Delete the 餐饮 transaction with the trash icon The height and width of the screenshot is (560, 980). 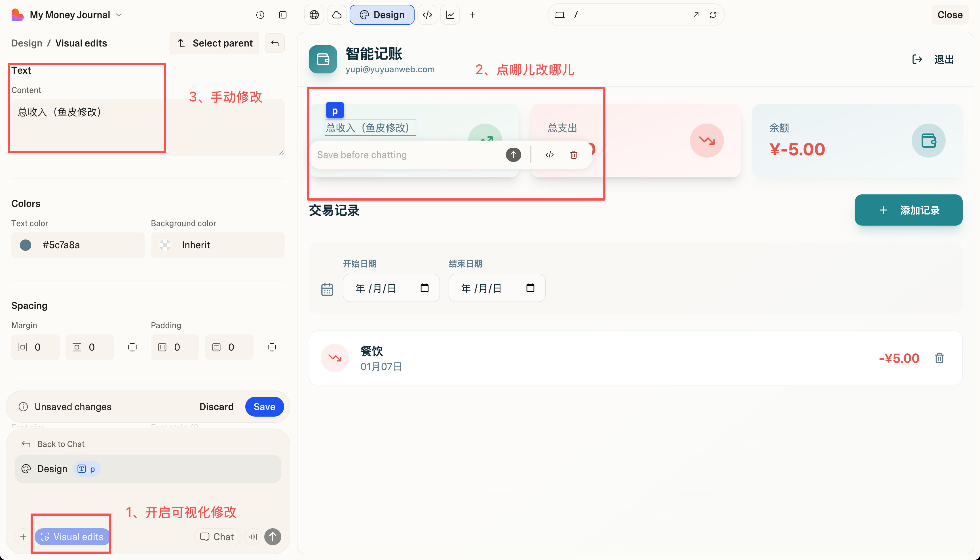click(x=939, y=358)
